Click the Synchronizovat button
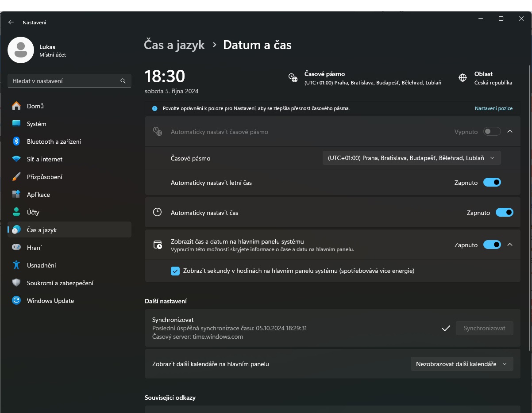Image resolution: width=532 pixels, height=413 pixels. tap(484, 328)
